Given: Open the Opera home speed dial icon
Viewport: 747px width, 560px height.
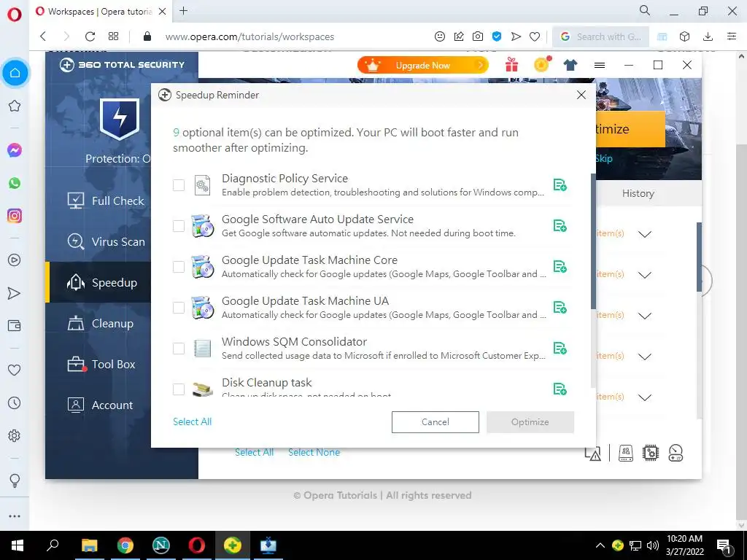Looking at the screenshot, I should 15,73.
